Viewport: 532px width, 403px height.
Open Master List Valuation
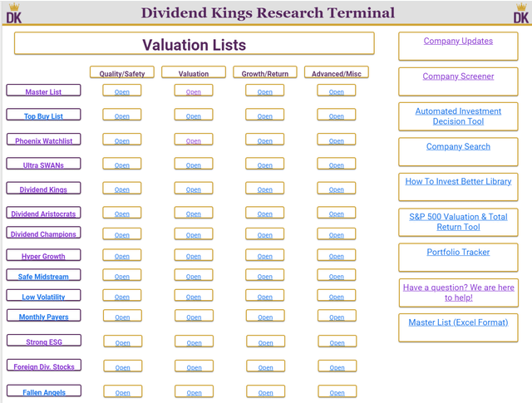pyautogui.click(x=194, y=91)
